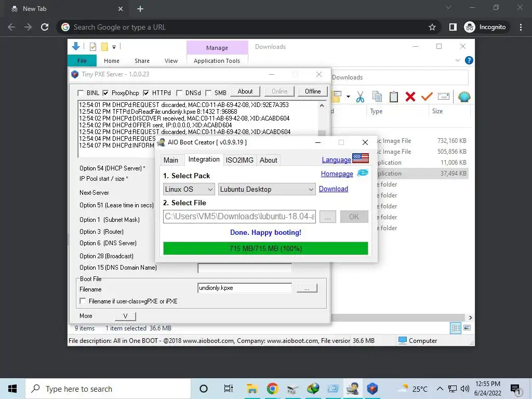Enable the DNSd checkbox

coord(179,93)
